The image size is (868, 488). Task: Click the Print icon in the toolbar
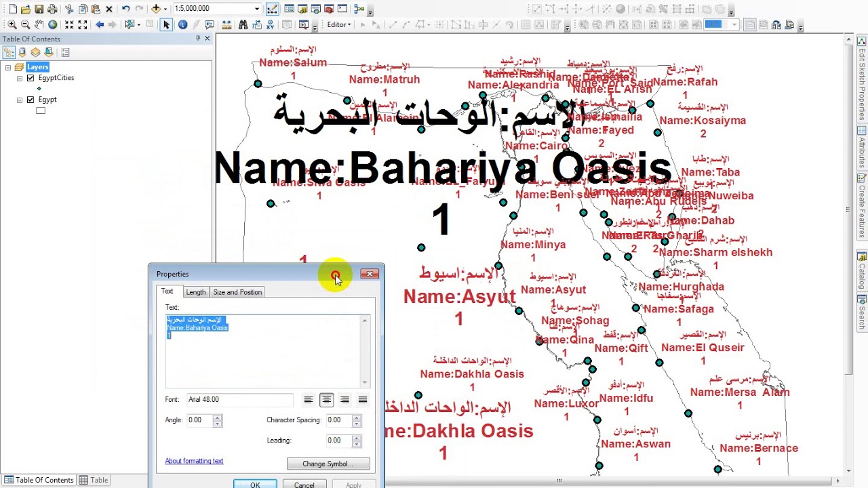click(52, 9)
